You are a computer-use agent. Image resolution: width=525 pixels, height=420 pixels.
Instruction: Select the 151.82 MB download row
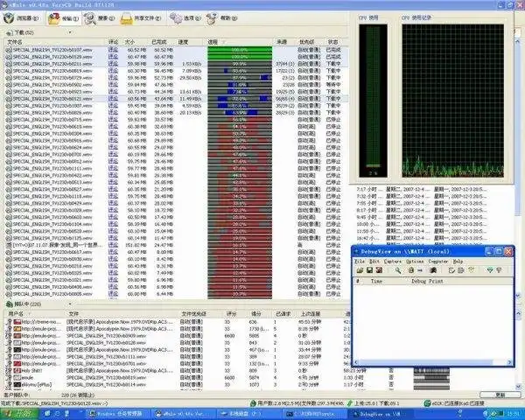176,245
